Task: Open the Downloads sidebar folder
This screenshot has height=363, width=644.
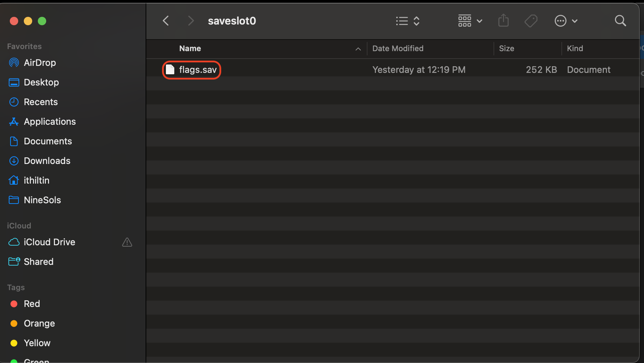Action: (x=47, y=161)
